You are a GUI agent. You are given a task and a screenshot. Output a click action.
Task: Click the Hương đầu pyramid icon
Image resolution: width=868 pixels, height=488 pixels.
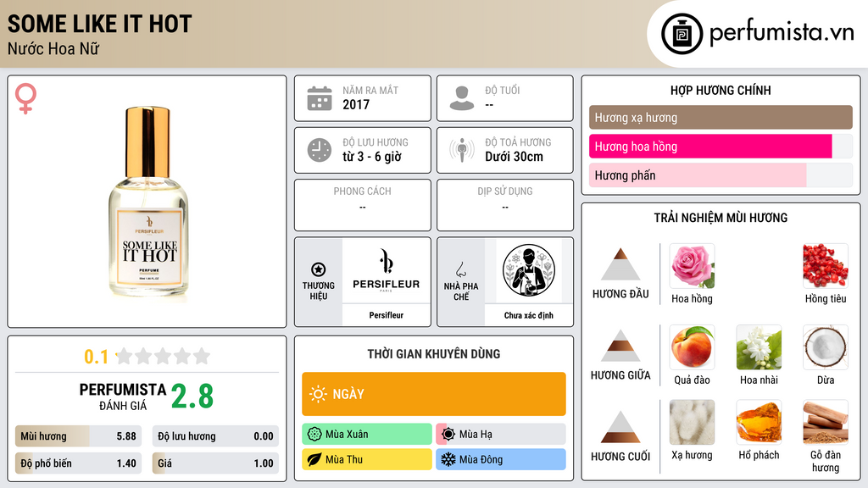(x=620, y=264)
